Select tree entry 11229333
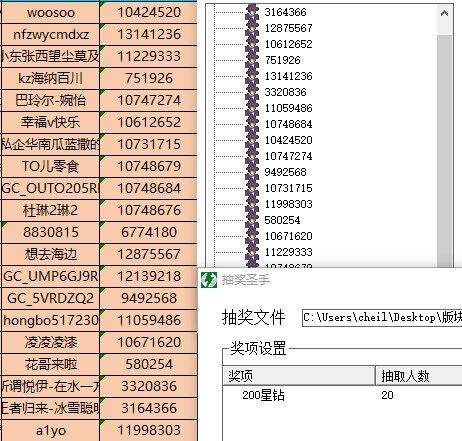The height and width of the screenshot is (441, 462). tap(288, 252)
